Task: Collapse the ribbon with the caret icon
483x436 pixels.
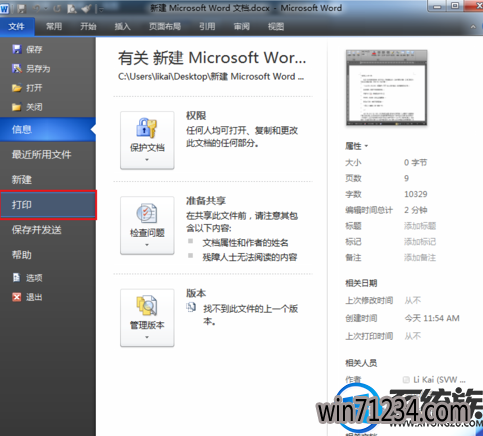Action: pyautogui.click(x=473, y=27)
